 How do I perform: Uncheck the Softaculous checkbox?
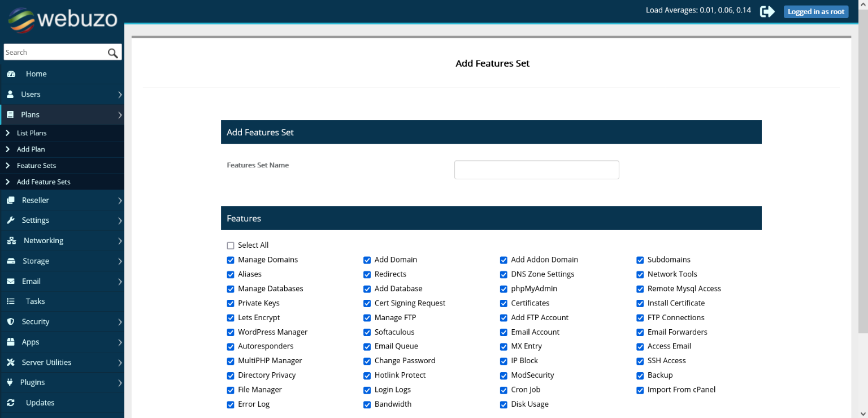(x=367, y=333)
